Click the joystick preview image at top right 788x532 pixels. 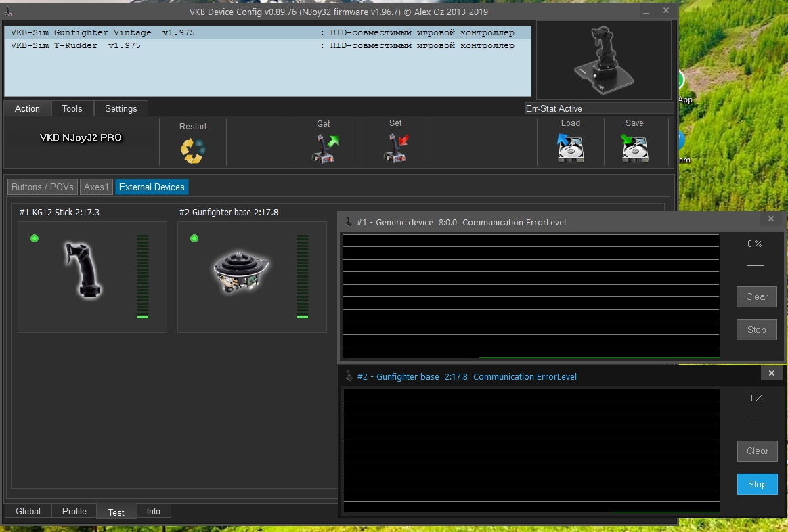pyautogui.click(x=604, y=60)
